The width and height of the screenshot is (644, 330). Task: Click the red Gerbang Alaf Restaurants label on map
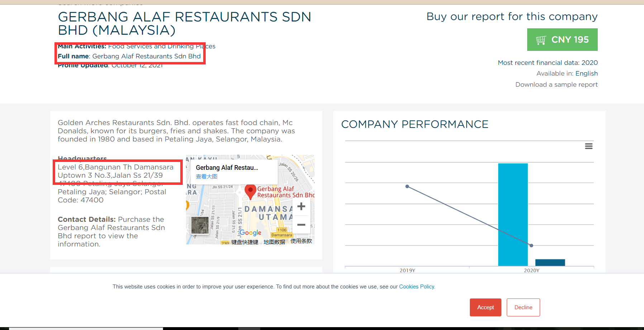(286, 192)
